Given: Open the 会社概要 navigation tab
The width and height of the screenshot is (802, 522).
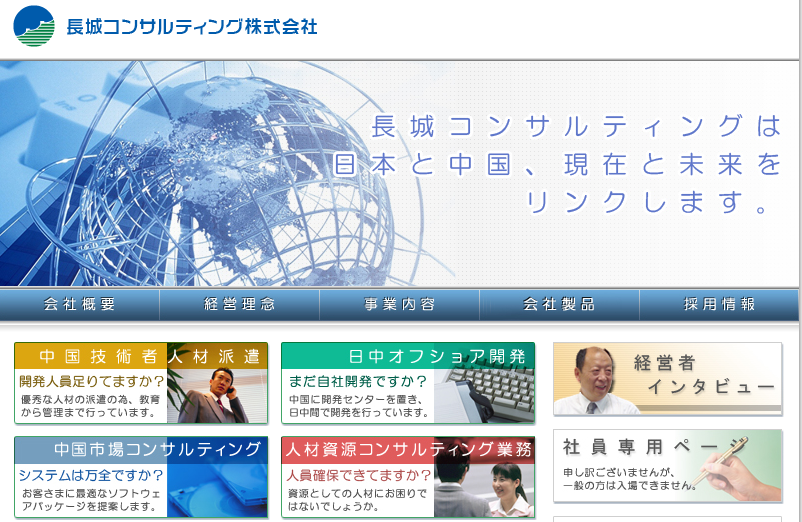Looking at the screenshot, I should coord(80,305).
